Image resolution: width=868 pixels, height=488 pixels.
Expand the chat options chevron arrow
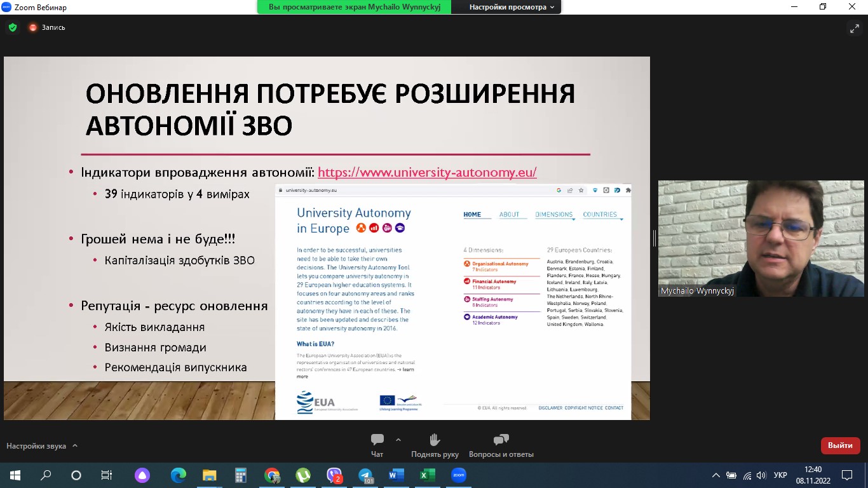tap(398, 440)
